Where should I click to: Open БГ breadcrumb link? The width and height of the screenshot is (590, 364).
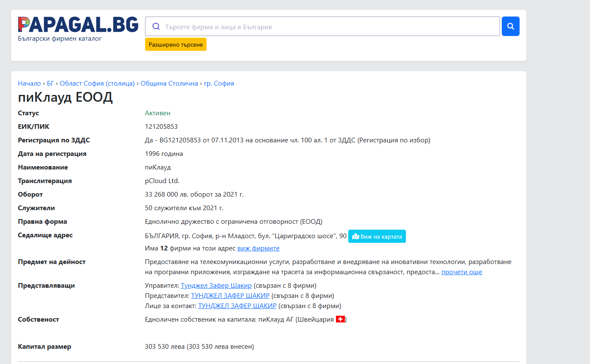50,83
